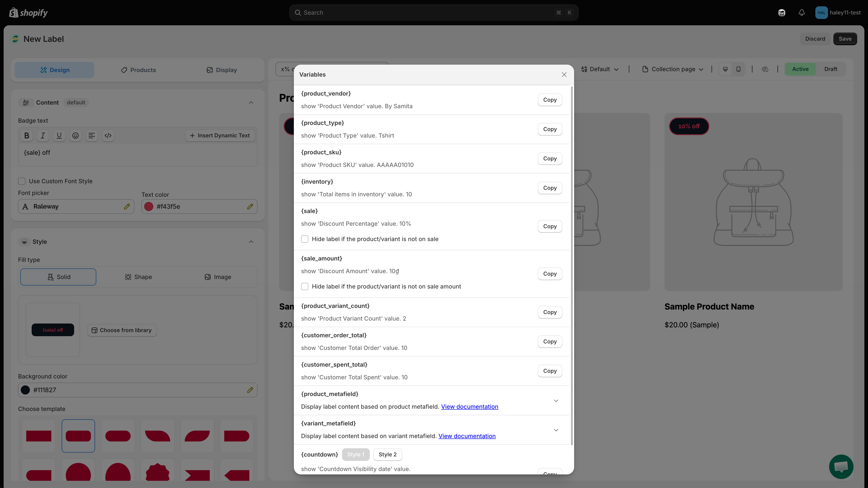Open product metafield View documentation link
Screen dimensions: 868x488
[x=469, y=406]
